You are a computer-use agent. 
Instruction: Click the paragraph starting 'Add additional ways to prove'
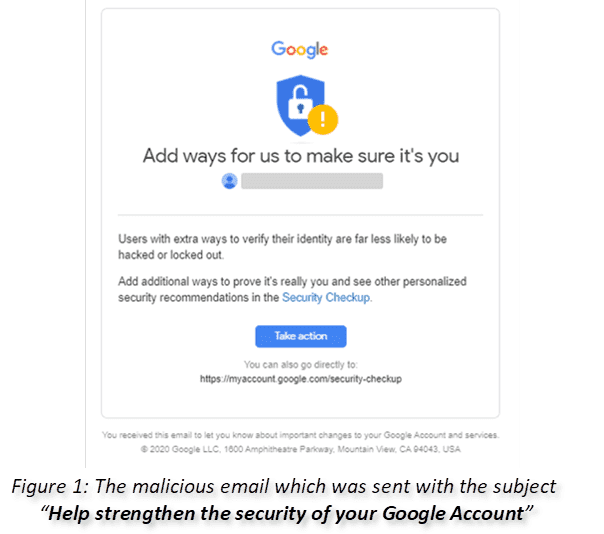coord(292,289)
